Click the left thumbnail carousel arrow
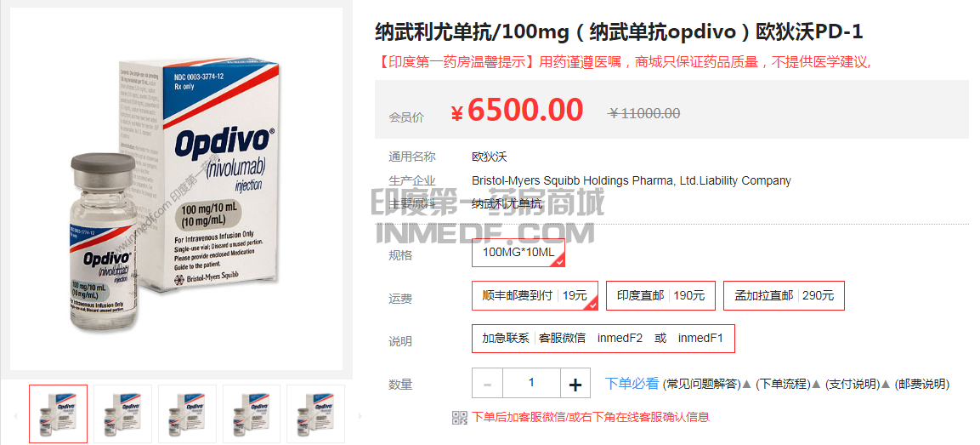Image resolution: width=980 pixels, height=445 pixels. [15, 415]
